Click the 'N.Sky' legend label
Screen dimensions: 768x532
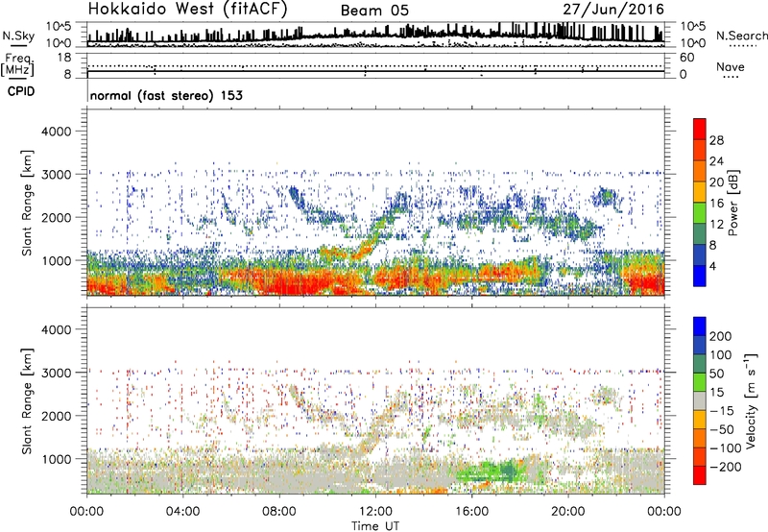tap(18, 36)
